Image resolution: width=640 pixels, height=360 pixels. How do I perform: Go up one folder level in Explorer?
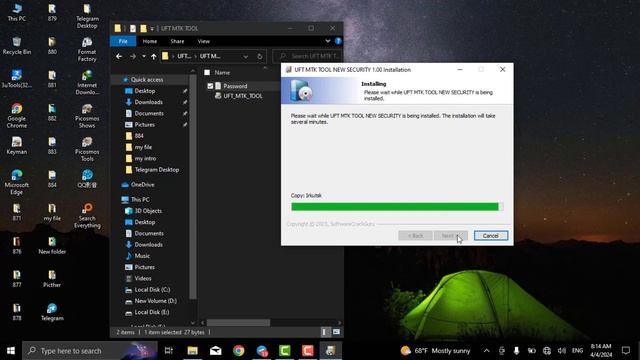153,56
